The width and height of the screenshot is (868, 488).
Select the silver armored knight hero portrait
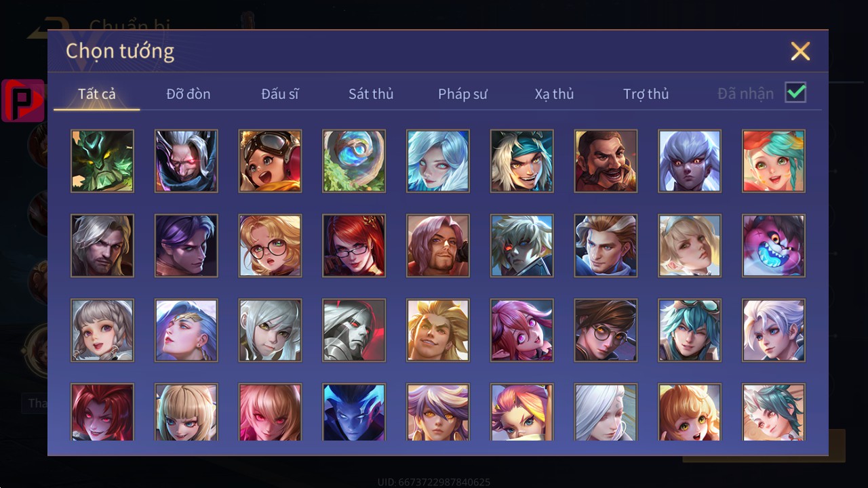point(354,330)
